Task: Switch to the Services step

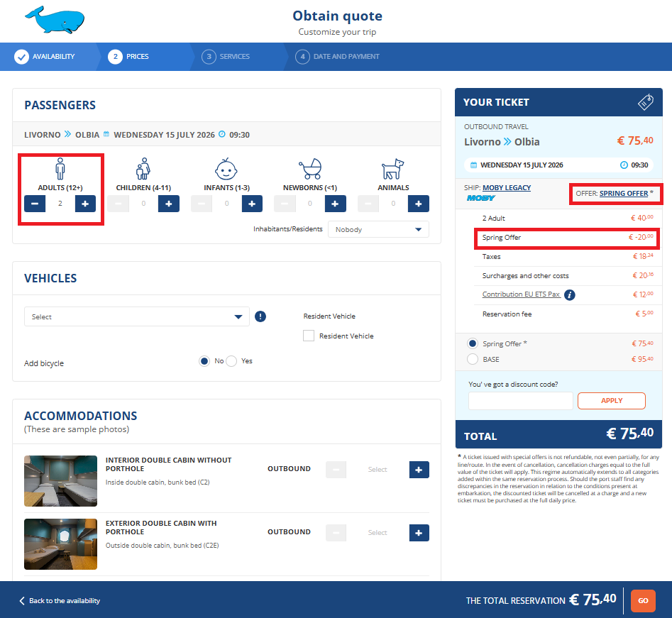Action: click(x=226, y=57)
